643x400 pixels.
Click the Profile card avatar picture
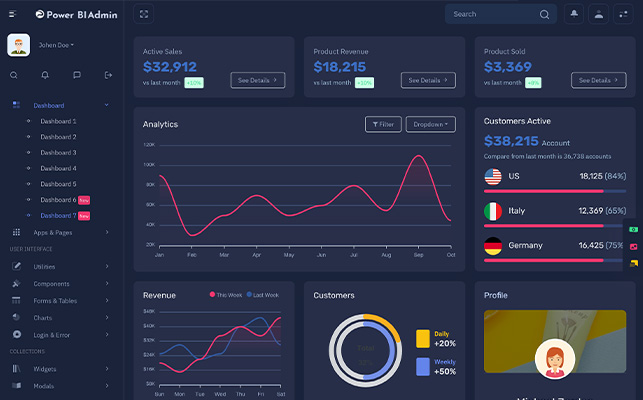click(555, 359)
